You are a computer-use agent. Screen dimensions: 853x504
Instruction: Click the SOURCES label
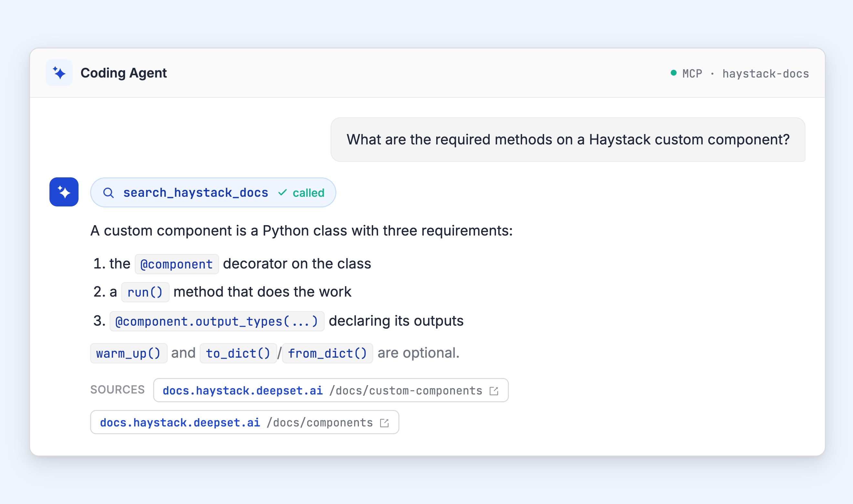pyautogui.click(x=118, y=390)
